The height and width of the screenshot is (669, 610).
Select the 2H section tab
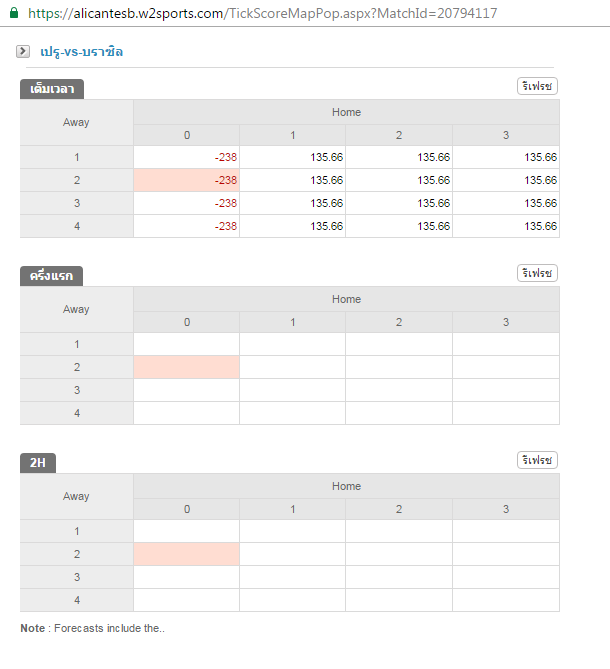(38, 463)
